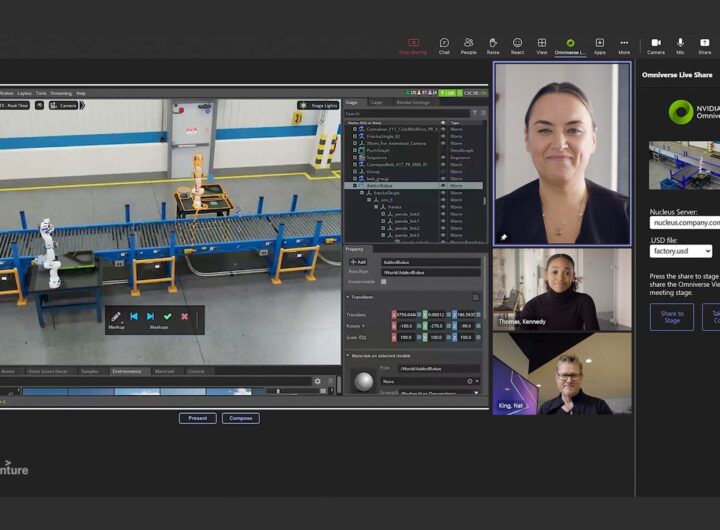The width and height of the screenshot is (720, 530).
Task: Select the Group prim row
Action: [x=413, y=171]
